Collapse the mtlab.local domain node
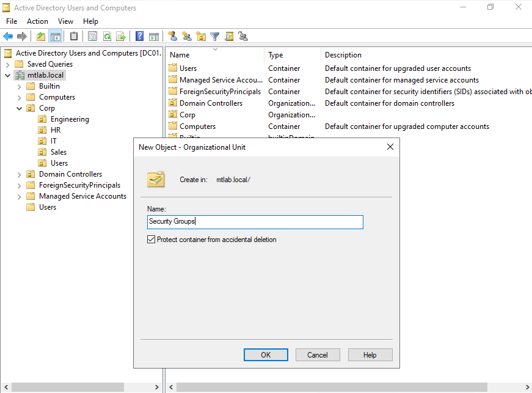Image resolution: width=532 pixels, height=393 pixels. point(8,75)
